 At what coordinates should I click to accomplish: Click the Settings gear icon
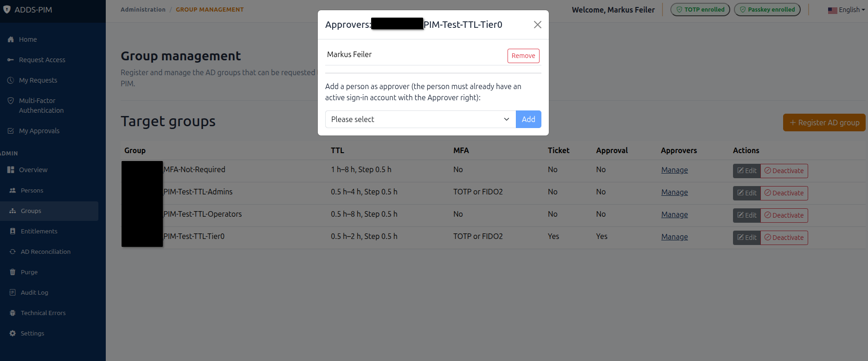[13, 334]
